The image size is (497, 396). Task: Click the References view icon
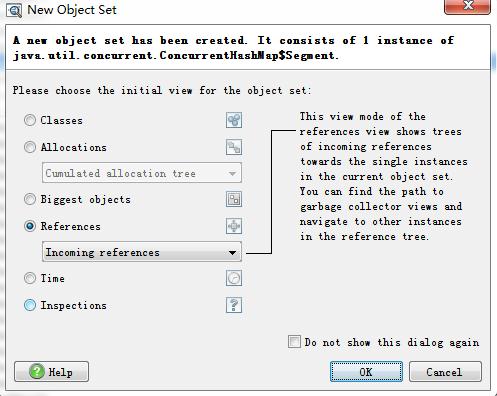click(x=234, y=226)
